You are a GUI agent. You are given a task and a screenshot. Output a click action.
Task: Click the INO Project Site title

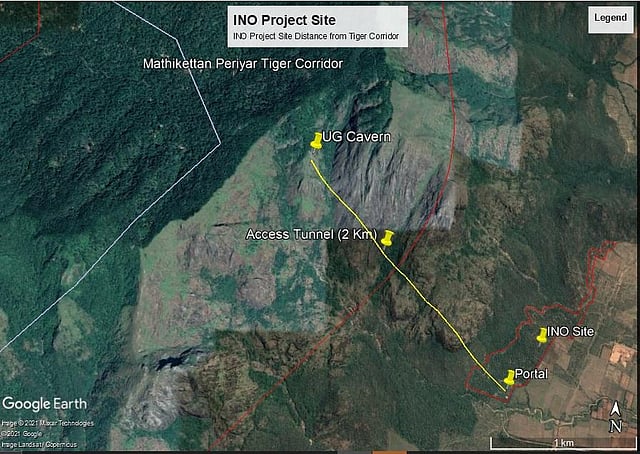tap(284, 20)
